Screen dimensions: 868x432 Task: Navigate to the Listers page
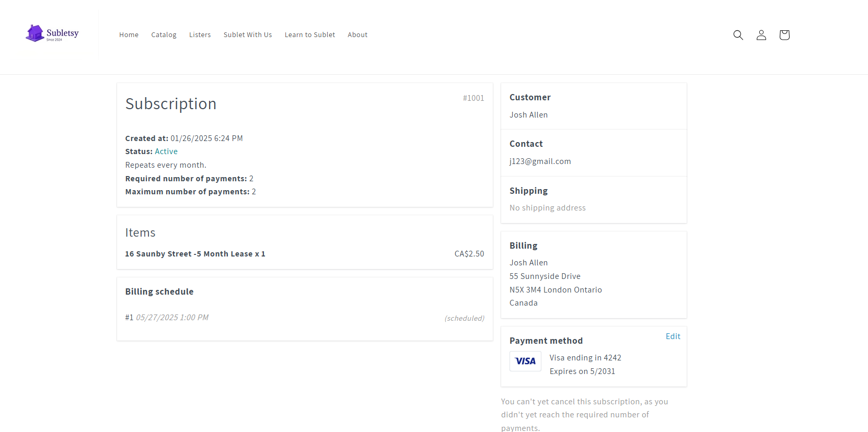pos(200,35)
